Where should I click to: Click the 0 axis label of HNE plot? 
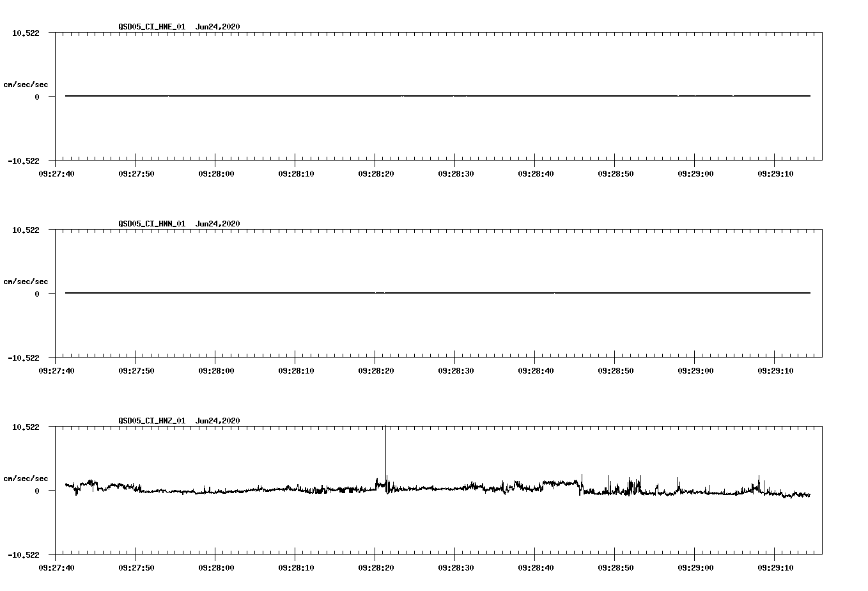pos(37,97)
